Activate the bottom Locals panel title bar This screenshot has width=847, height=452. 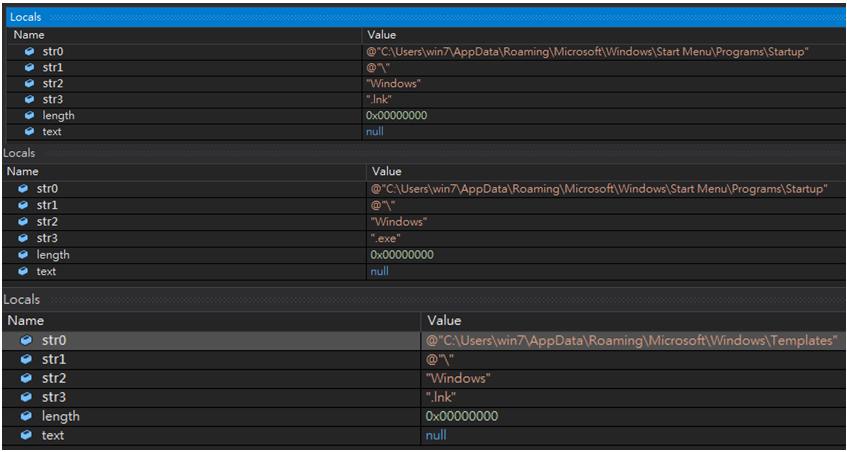(21, 300)
